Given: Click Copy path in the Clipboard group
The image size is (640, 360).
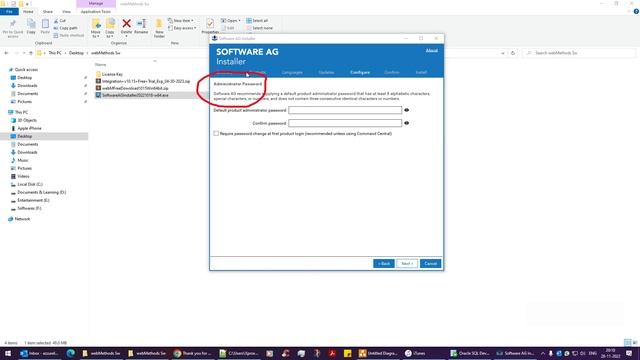Looking at the screenshot, I should tap(66, 28).
